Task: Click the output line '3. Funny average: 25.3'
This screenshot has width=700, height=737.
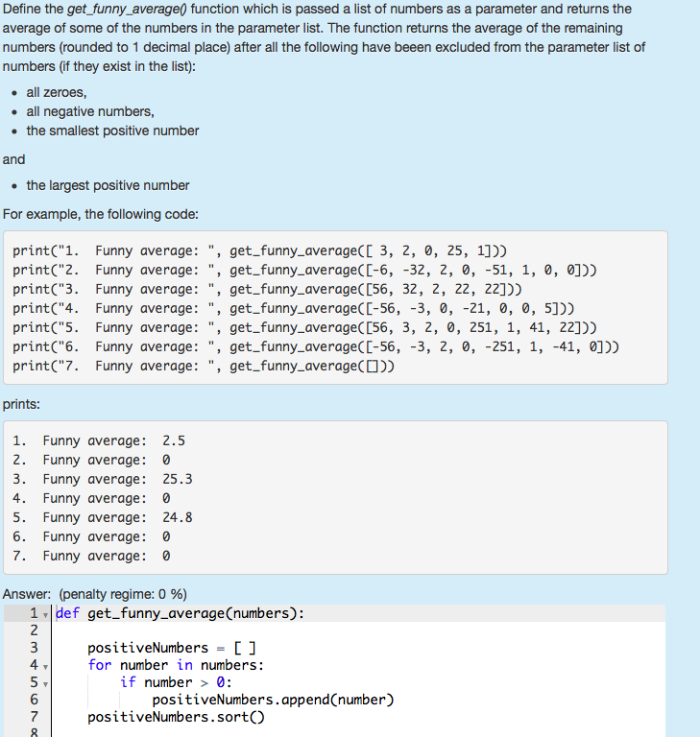Action: click(x=102, y=479)
